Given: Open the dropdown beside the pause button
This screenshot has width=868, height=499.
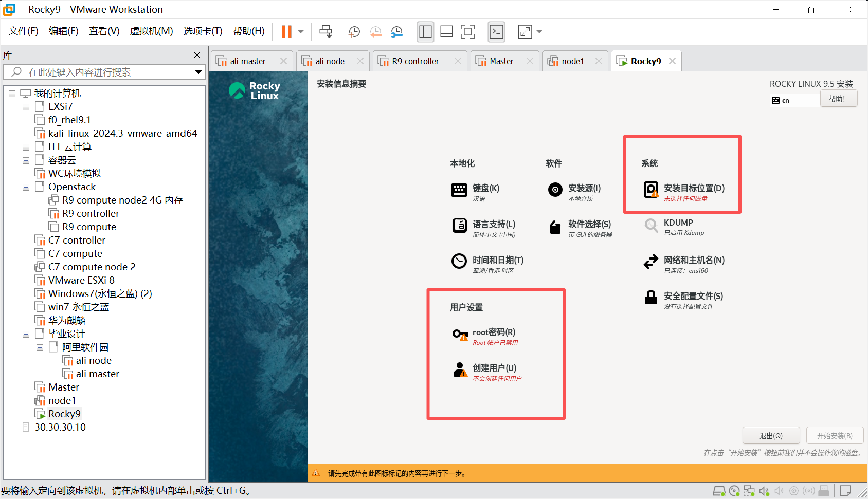Looking at the screenshot, I should click(301, 32).
